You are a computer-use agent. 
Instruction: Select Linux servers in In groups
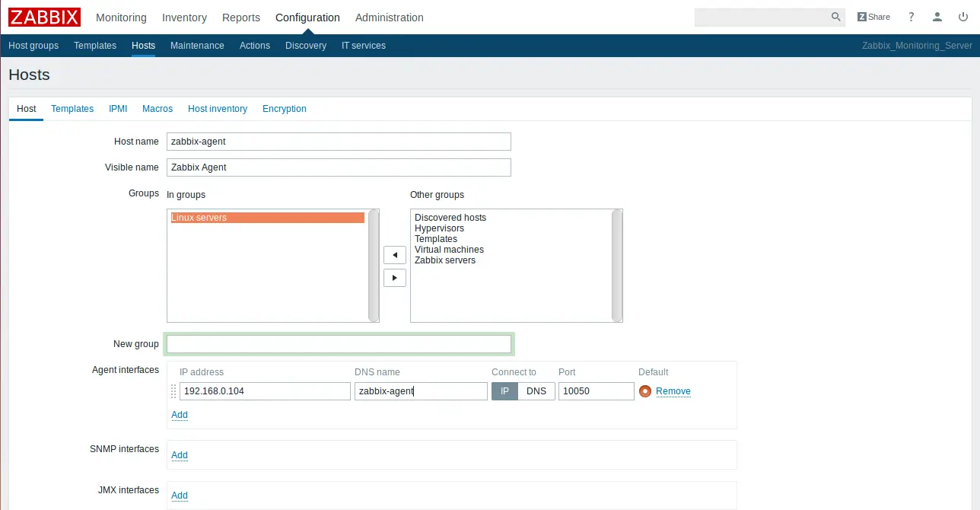pos(268,218)
